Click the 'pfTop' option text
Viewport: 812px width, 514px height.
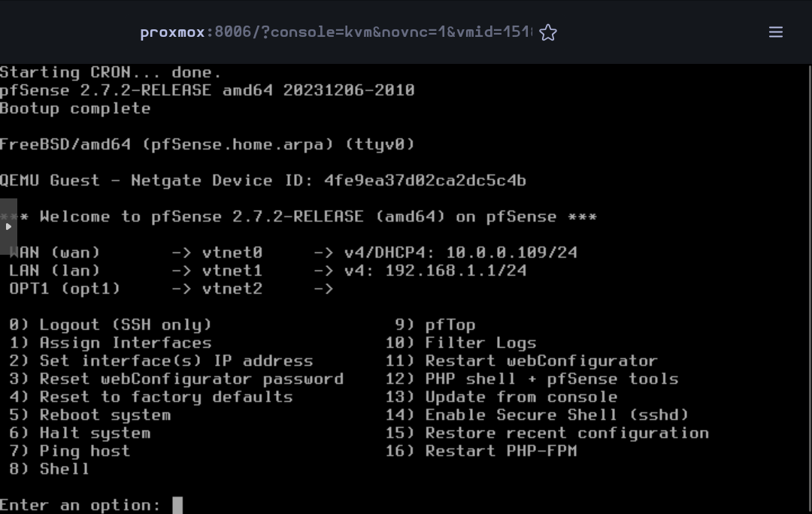(x=450, y=325)
